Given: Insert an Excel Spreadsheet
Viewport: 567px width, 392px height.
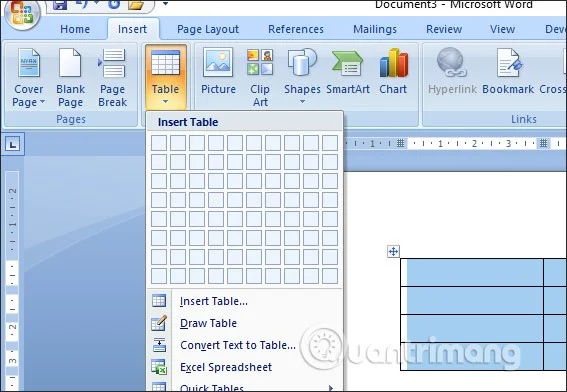Looking at the screenshot, I should pos(226,367).
